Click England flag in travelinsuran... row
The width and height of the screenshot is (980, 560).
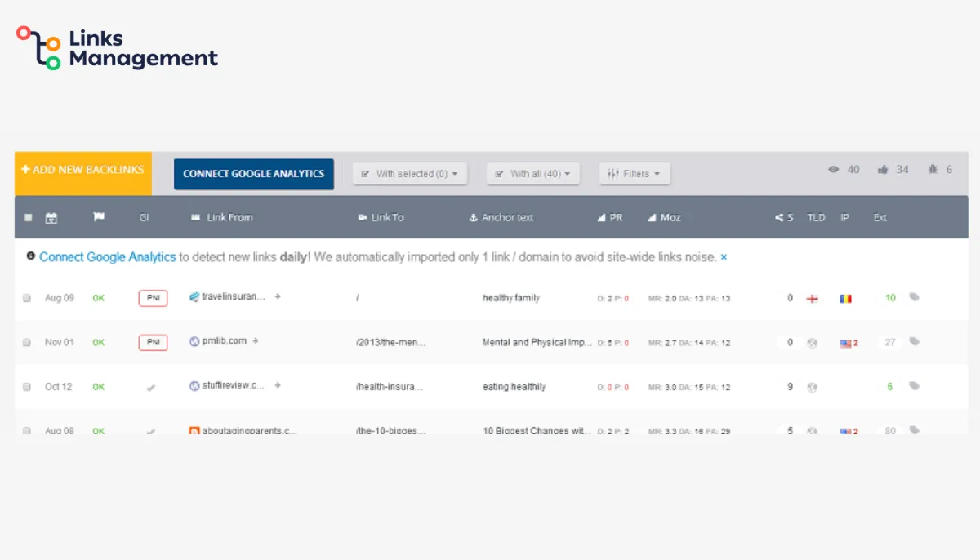click(812, 299)
